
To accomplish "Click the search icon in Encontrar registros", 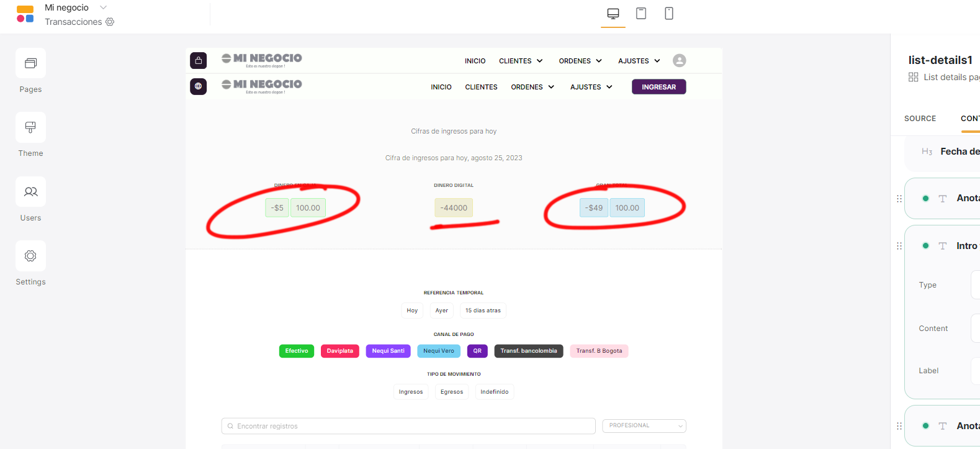I will pyautogui.click(x=230, y=426).
